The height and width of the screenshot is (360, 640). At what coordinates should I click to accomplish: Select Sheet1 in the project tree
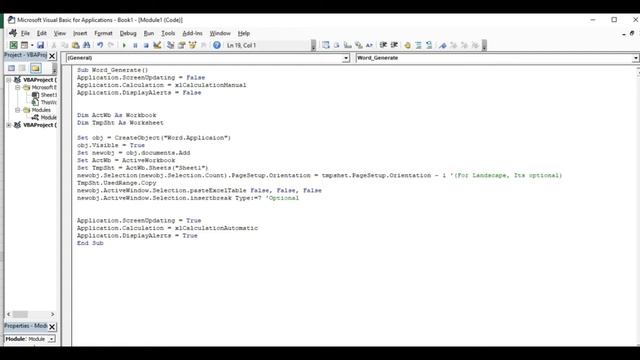click(x=44, y=95)
